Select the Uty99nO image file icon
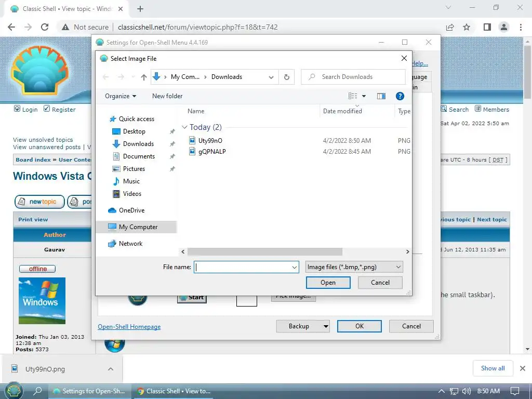This screenshot has height=399, width=532. pos(192,140)
